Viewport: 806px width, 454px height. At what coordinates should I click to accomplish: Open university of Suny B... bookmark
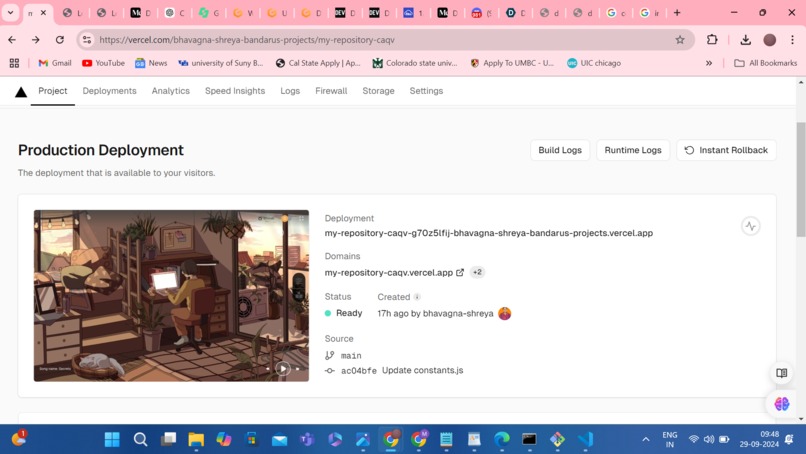(x=221, y=63)
